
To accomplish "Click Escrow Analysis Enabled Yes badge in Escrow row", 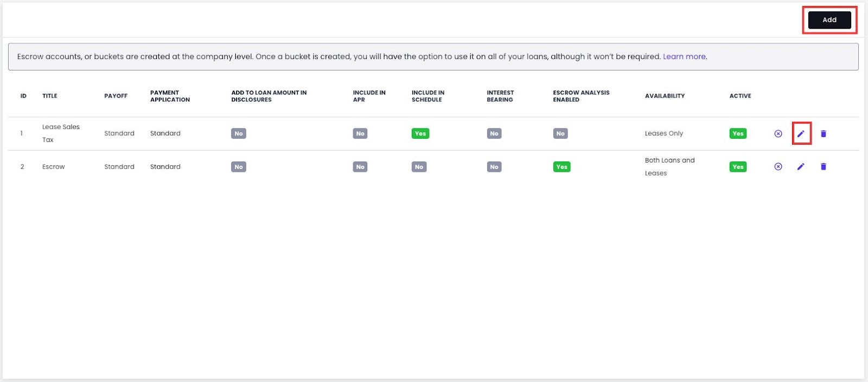I will tap(561, 167).
